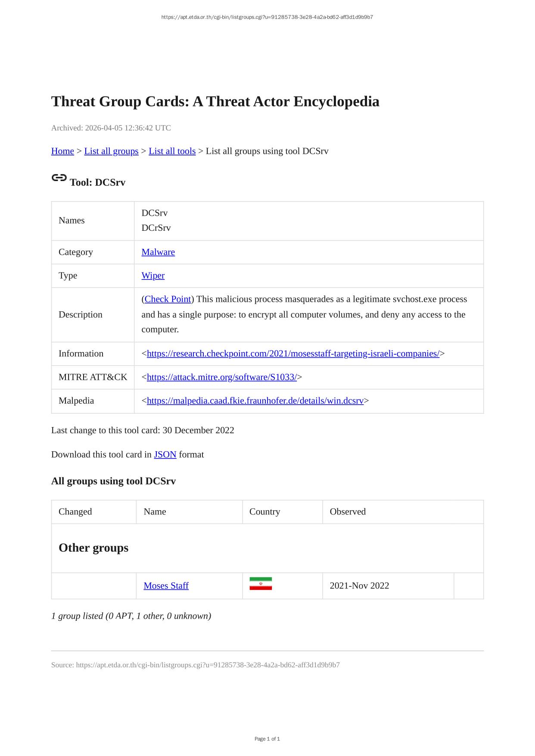
Task: Click the page title Threat Group Cards heading
Action: pos(215,102)
